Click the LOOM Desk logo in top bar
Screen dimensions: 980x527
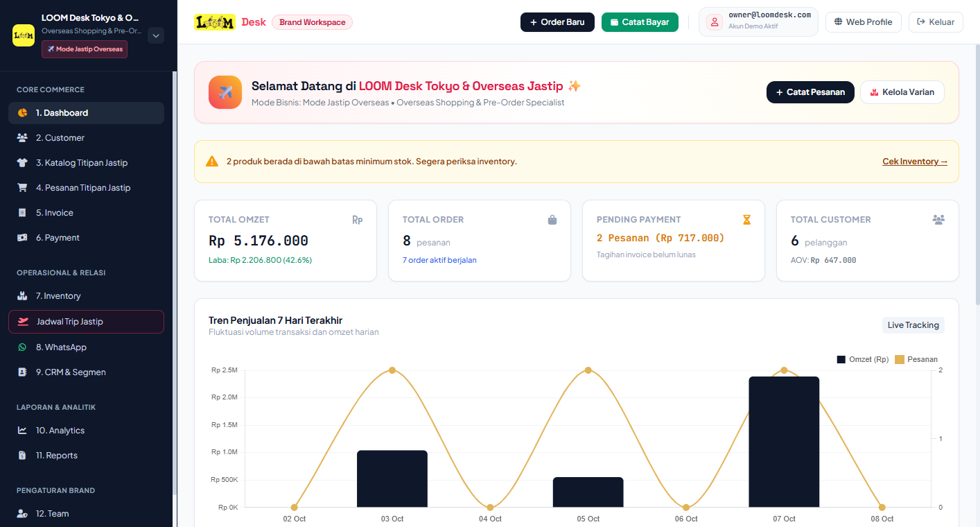click(x=215, y=22)
